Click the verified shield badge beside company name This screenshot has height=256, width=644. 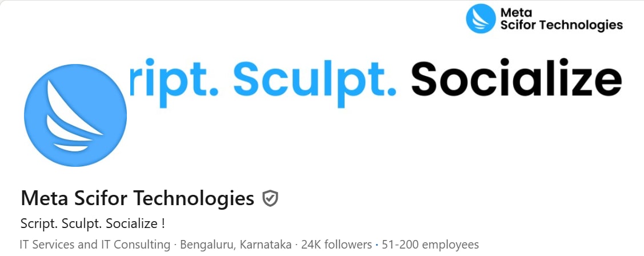(270, 198)
